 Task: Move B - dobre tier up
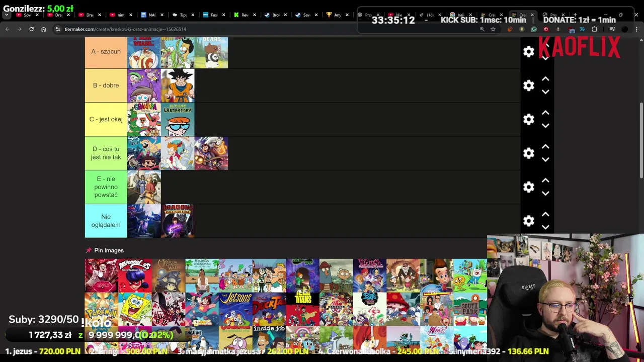(545, 79)
